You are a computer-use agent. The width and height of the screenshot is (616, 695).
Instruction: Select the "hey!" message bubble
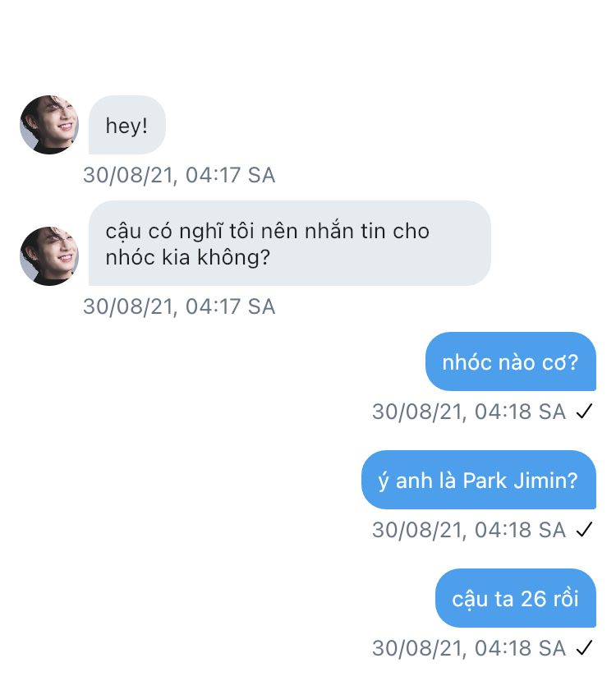(x=126, y=126)
